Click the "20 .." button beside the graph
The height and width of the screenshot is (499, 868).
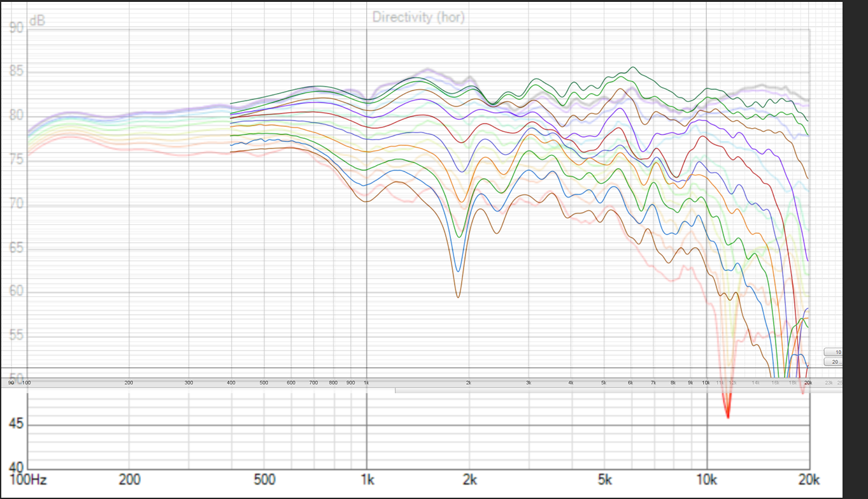click(834, 362)
